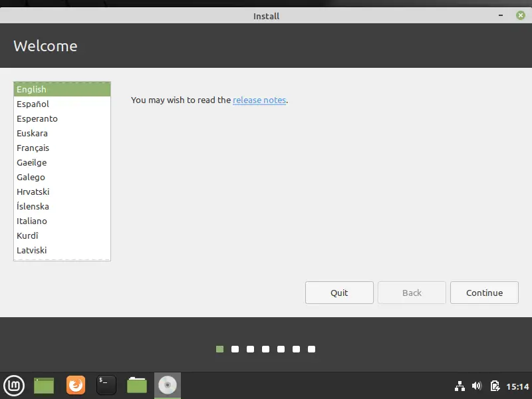
Task: Minimize the Install window
Action: pos(501,15)
